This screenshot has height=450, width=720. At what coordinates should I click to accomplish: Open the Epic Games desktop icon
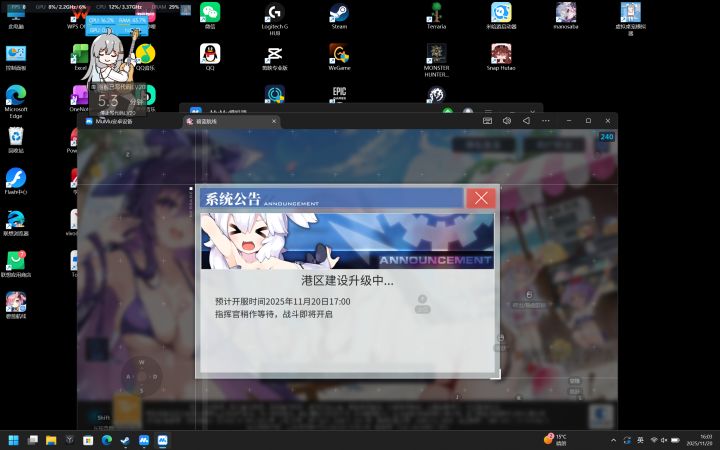pyautogui.click(x=339, y=94)
